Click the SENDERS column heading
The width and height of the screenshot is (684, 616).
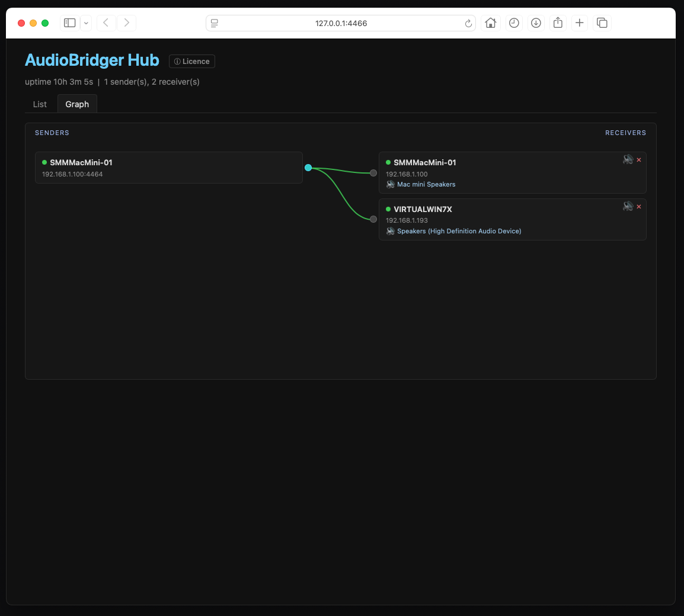point(52,133)
